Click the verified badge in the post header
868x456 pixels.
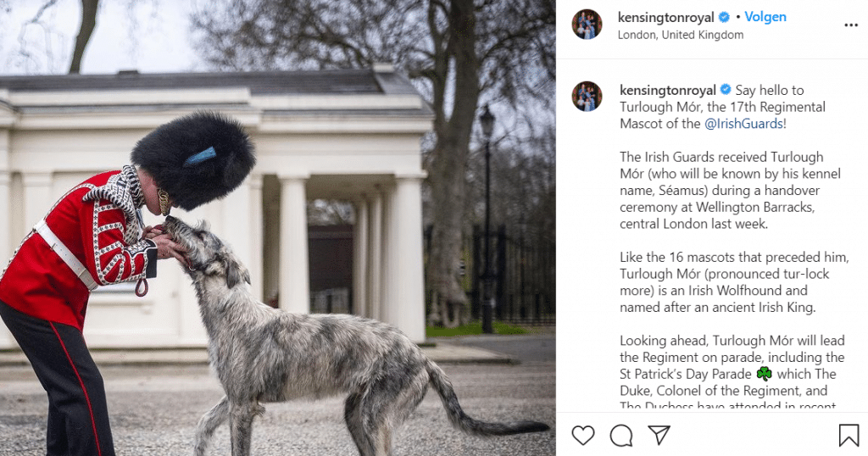point(724,18)
